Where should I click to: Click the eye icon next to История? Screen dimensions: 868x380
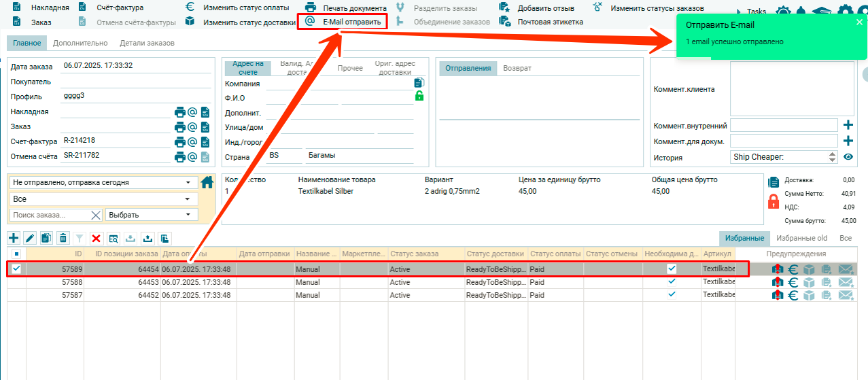(x=848, y=157)
